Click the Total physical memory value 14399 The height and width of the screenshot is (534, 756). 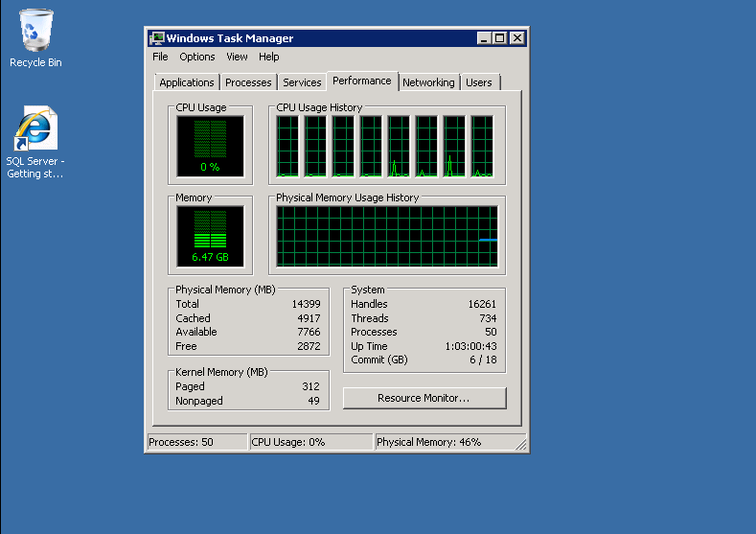pyautogui.click(x=307, y=304)
